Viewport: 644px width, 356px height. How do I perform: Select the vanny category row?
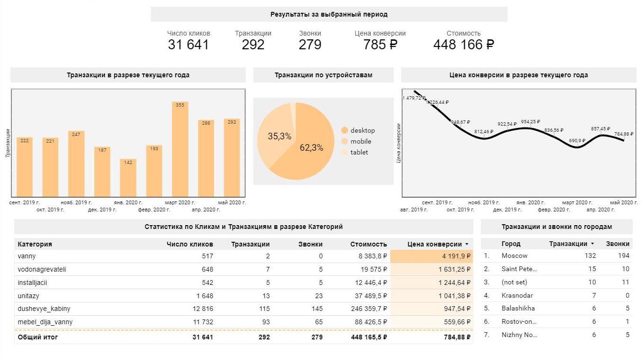coord(244,256)
